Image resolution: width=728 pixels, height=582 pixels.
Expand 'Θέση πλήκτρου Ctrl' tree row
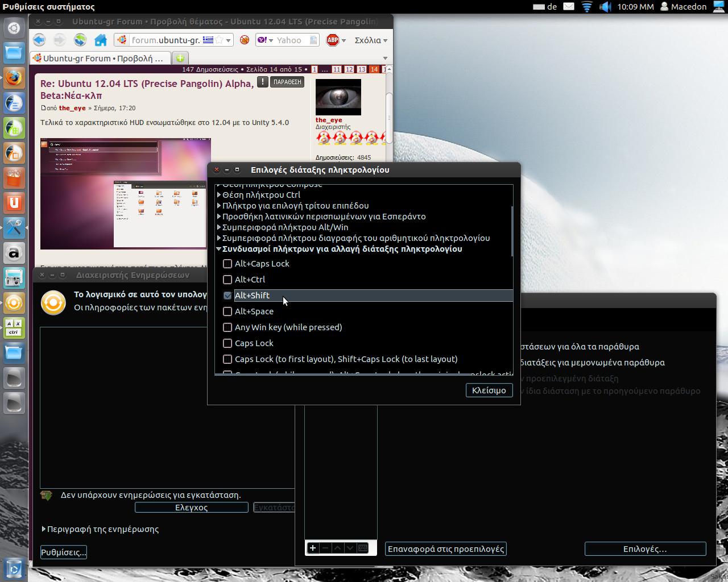219,195
